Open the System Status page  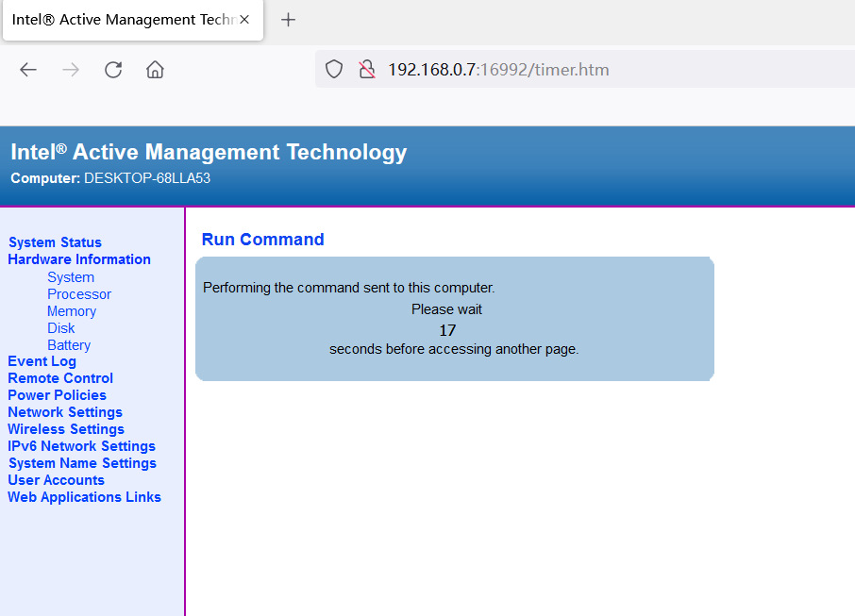(54, 241)
